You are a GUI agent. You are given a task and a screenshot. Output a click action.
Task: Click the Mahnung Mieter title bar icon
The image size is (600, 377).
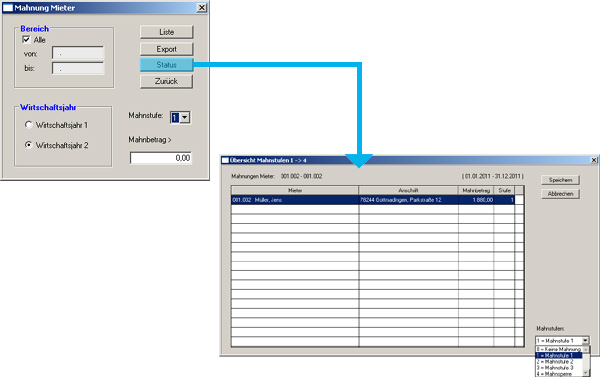click(8, 8)
